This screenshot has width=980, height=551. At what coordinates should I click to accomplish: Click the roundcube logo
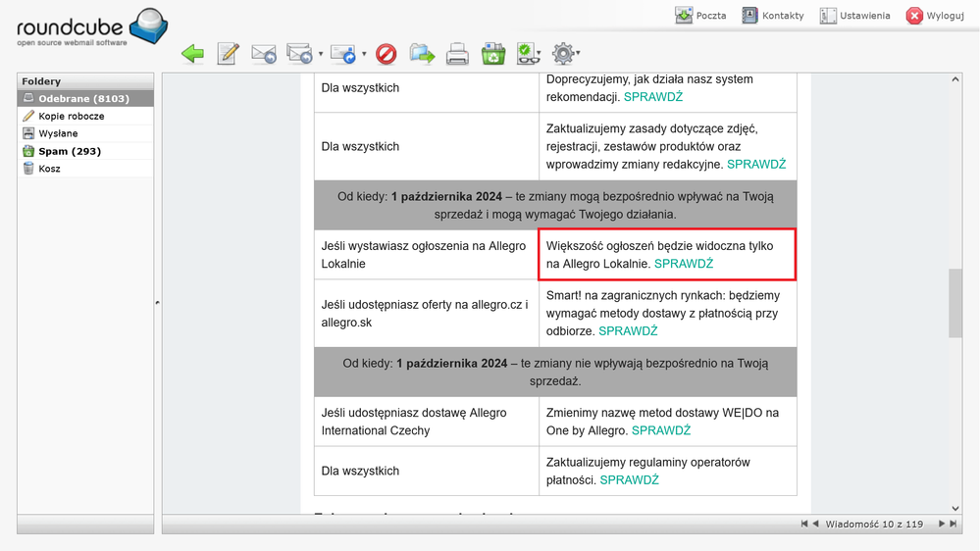[92, 27]
